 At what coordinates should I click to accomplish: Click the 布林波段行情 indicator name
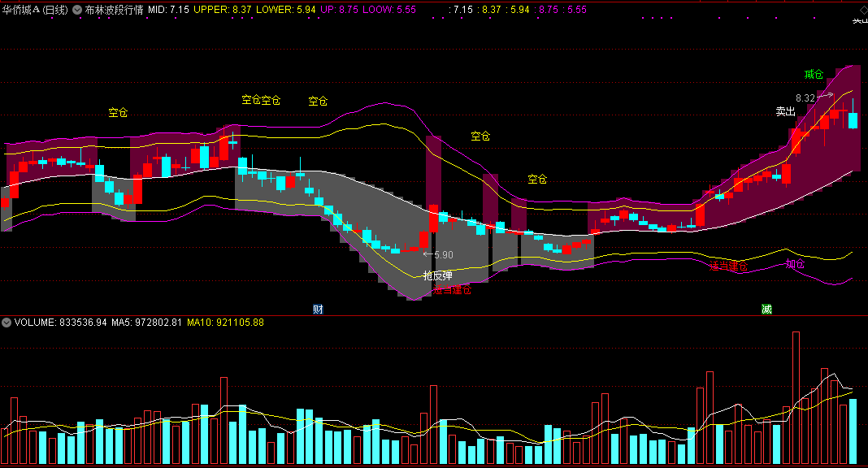coord(114,10)
